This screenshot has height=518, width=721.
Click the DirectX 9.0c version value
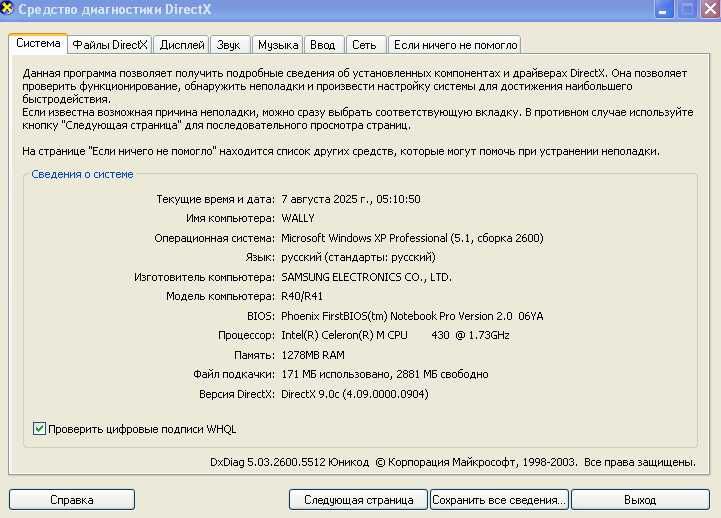(x=355, y=394)
